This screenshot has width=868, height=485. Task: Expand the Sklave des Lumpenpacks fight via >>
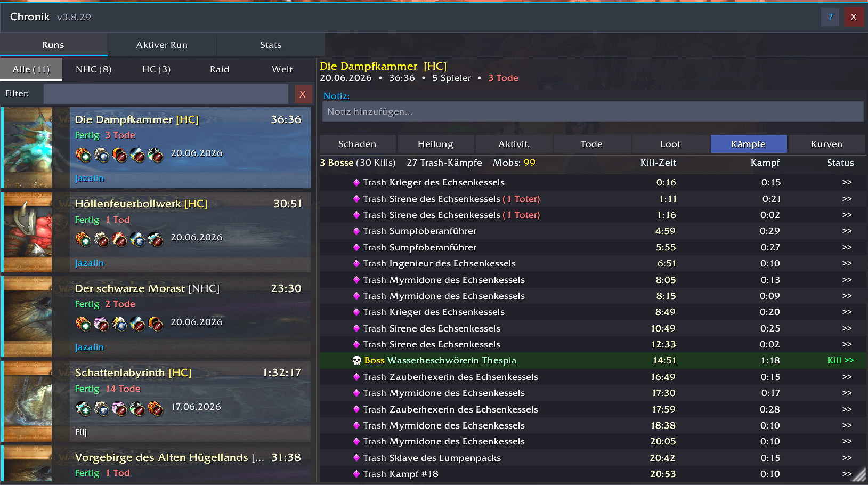(847, 458)
